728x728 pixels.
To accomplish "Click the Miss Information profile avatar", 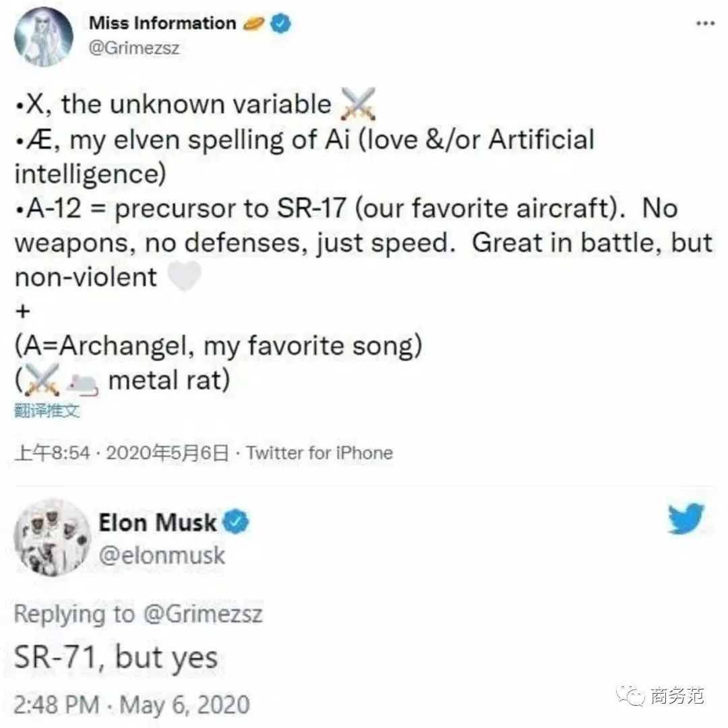I will (44, 37).
